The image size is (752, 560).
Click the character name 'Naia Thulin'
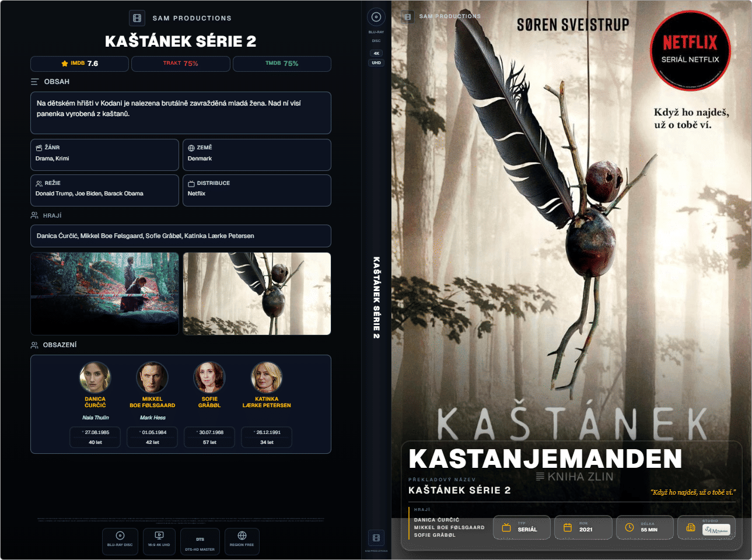(x=96, y=418)
